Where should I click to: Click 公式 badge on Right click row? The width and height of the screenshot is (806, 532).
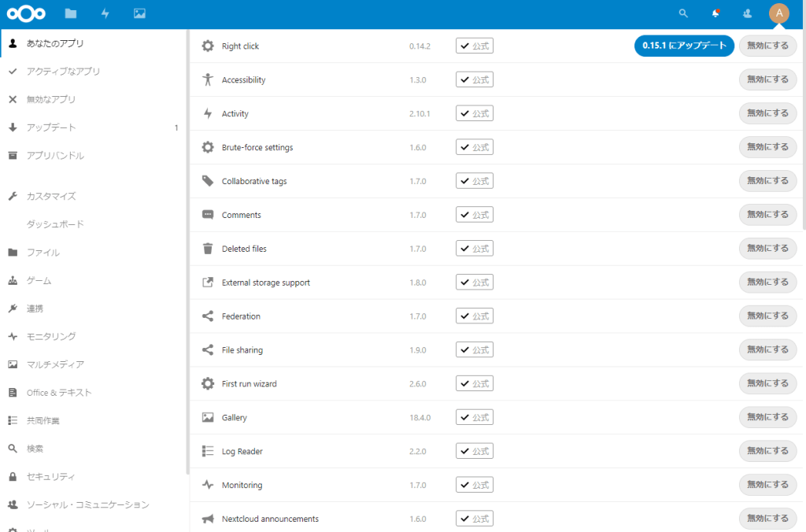pos(475,46)
